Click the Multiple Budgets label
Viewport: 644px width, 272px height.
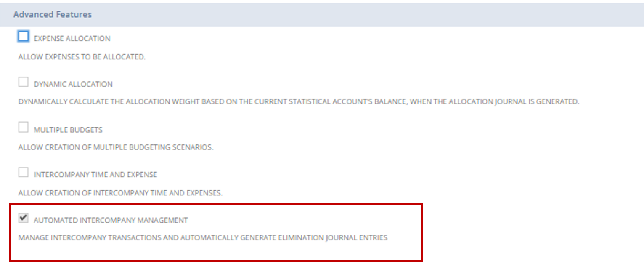(x=68, y=130)
